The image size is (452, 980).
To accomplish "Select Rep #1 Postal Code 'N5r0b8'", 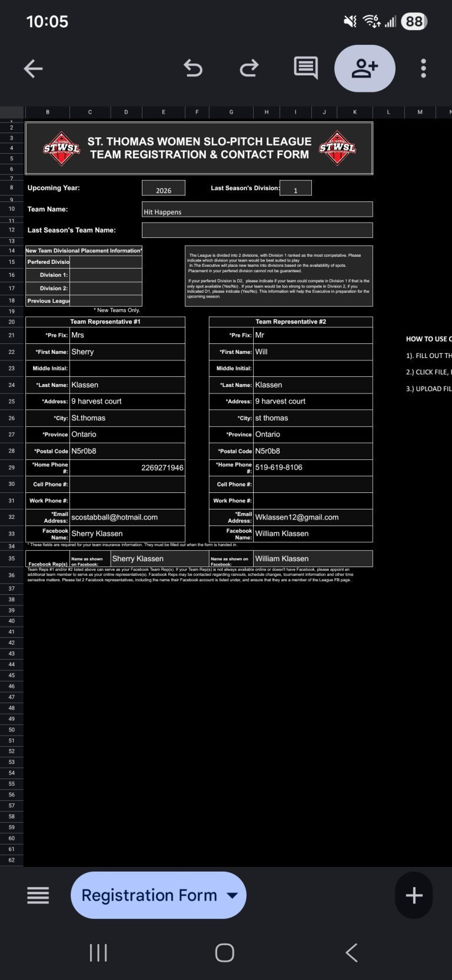I will (x=127, y=451).
